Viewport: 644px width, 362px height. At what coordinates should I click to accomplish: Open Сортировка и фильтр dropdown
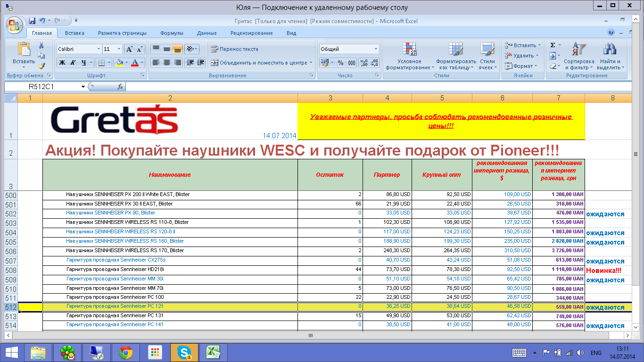click(579, 56)
